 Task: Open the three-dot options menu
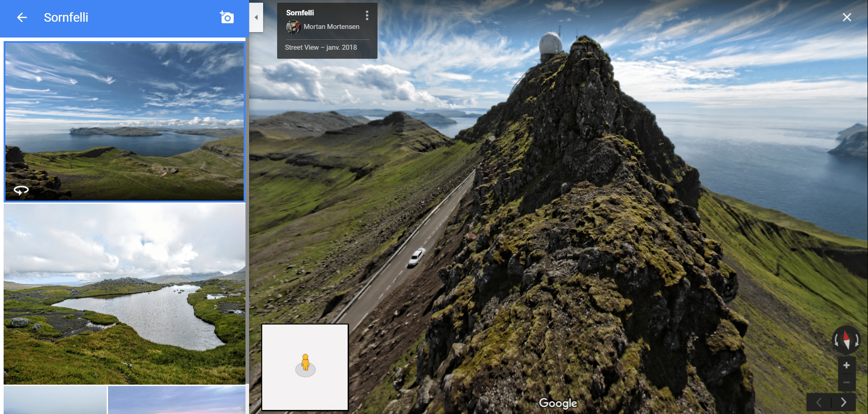pos(367,16)
